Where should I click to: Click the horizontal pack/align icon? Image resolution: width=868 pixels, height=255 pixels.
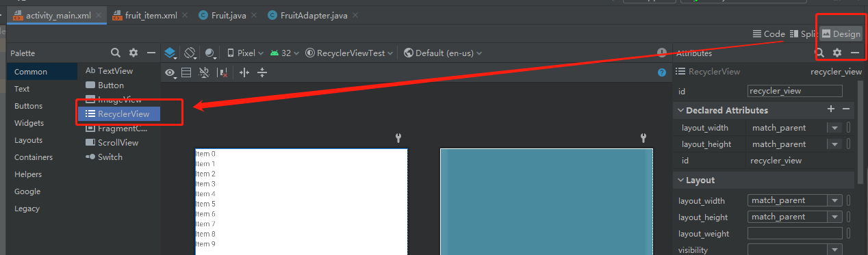pos(244,72)
